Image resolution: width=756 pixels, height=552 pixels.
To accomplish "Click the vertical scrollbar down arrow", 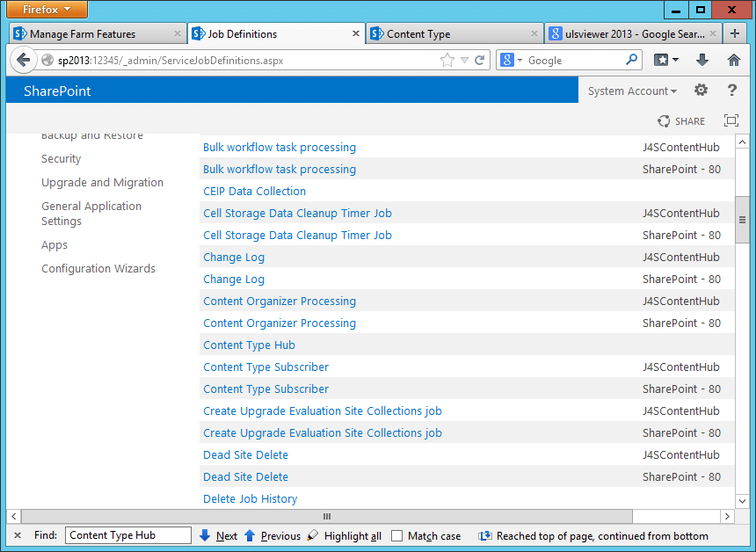I will tap(742, 501).
